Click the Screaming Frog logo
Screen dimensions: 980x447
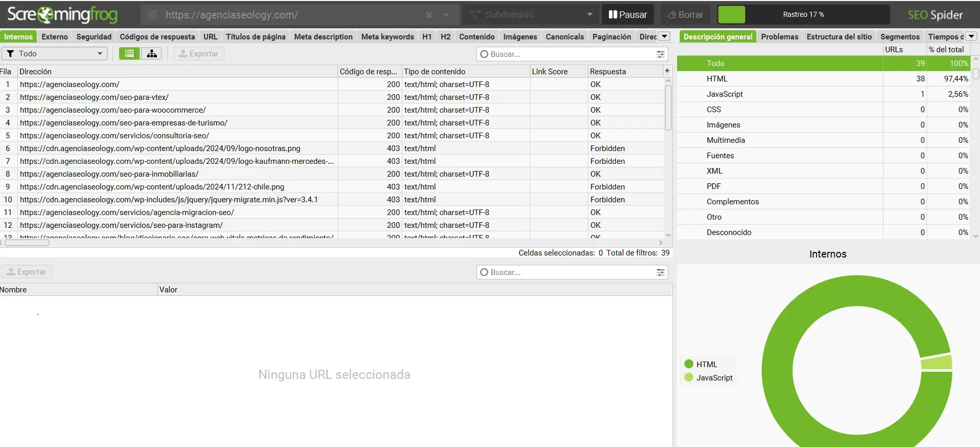[x=62, y=15]
